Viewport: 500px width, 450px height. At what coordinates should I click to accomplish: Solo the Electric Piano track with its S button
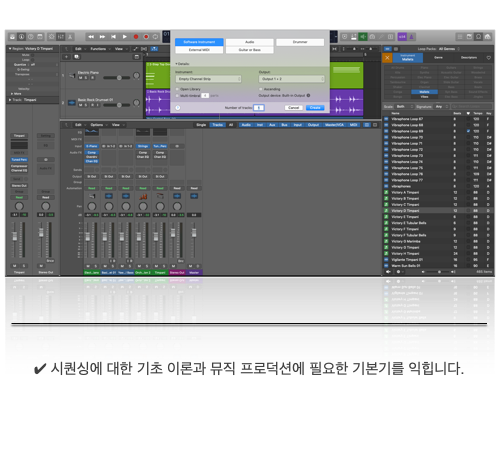(x=86, y=78)
